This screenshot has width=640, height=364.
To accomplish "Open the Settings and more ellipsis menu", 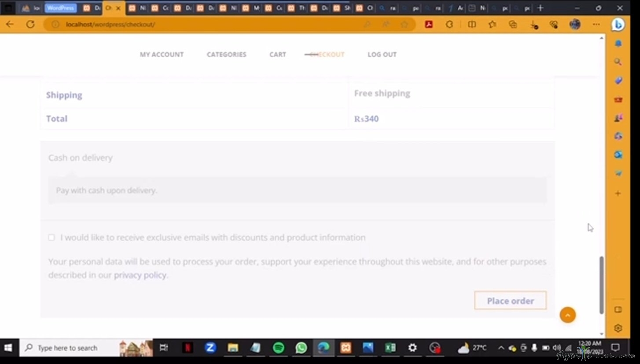I will click(x=596, y=24).
